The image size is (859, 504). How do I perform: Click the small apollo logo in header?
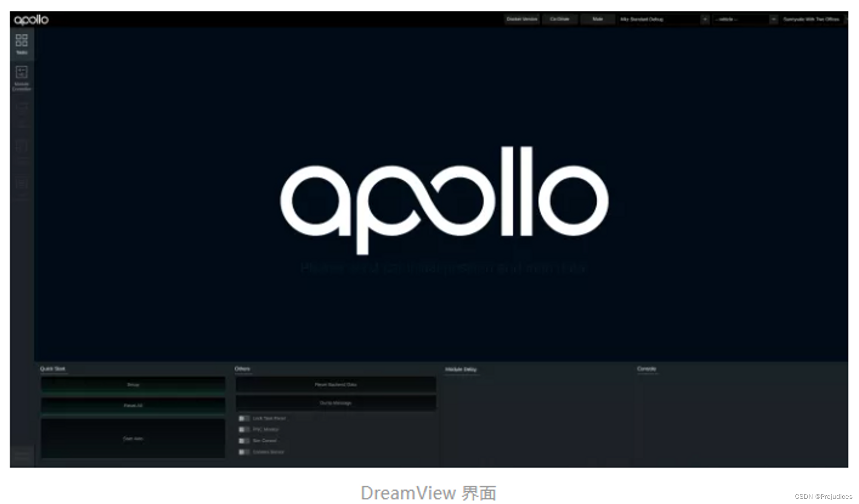pyautogui.click(x=31, y=20)
